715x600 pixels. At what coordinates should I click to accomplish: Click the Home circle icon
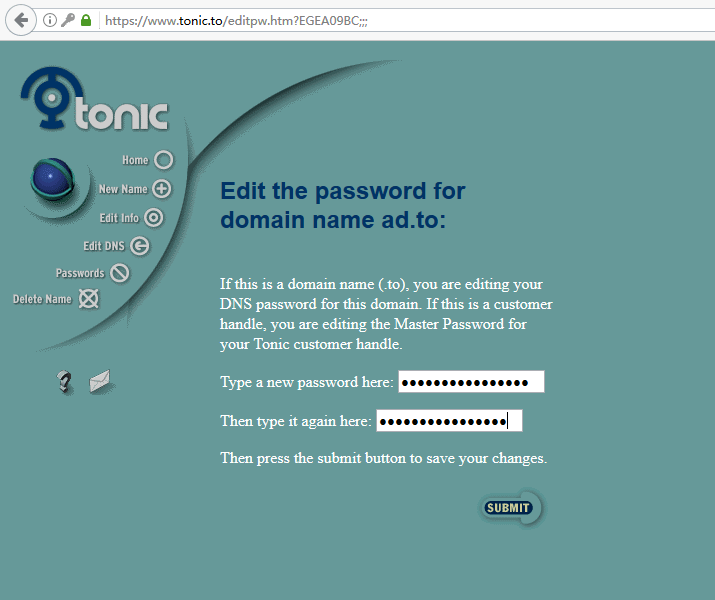click(164, 160)
